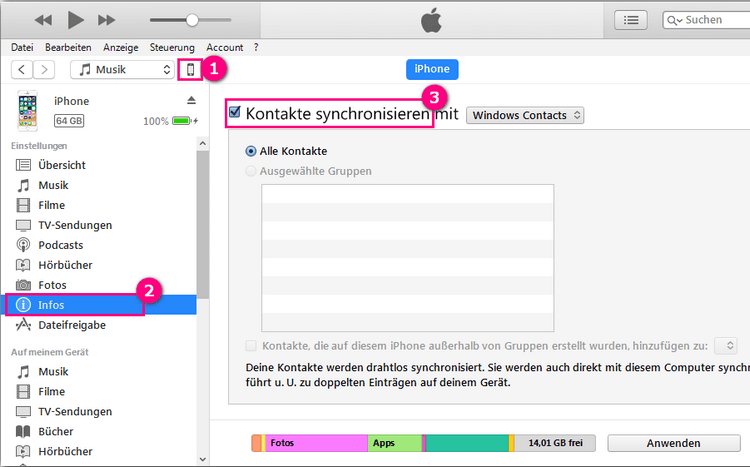The width and height of the screenshot is (750, 467).
Task: Open the Account menu
Action: [224, 47]
